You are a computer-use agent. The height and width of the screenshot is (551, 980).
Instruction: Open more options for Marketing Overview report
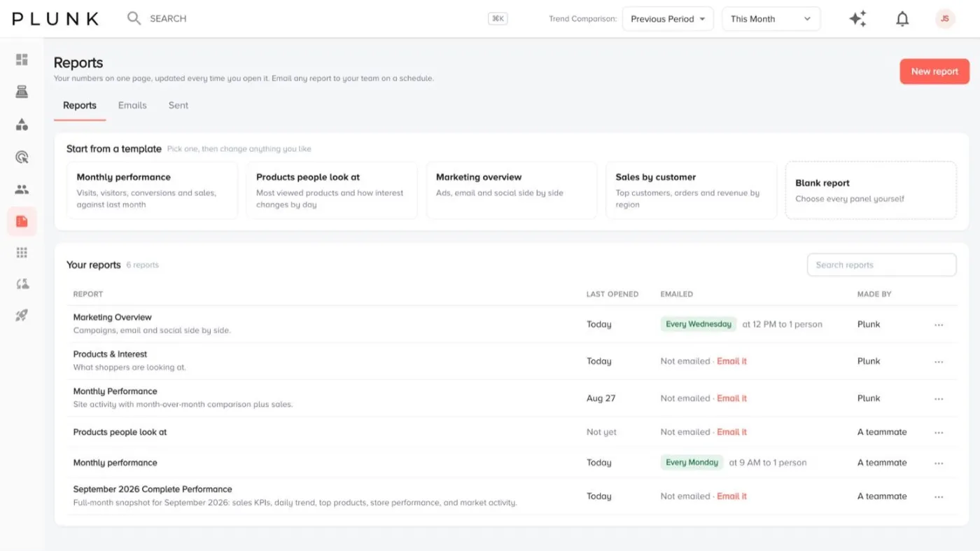939,324
